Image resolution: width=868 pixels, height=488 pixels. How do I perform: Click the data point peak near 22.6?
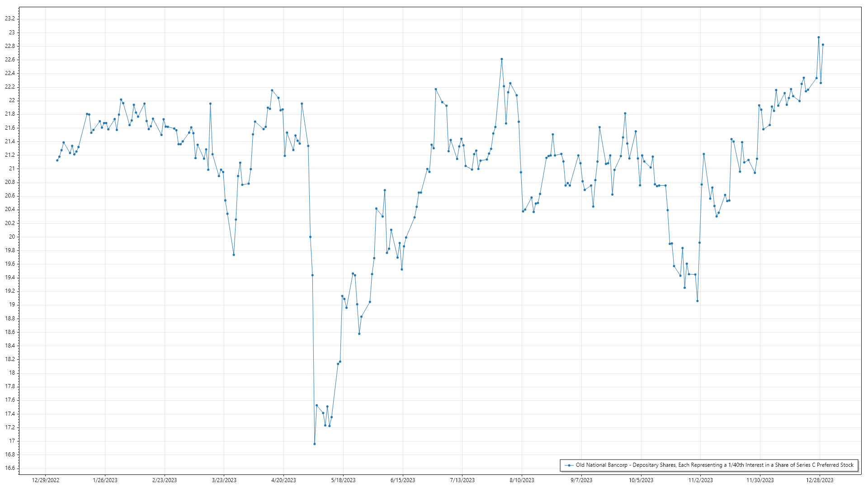[x=501, y=59]
